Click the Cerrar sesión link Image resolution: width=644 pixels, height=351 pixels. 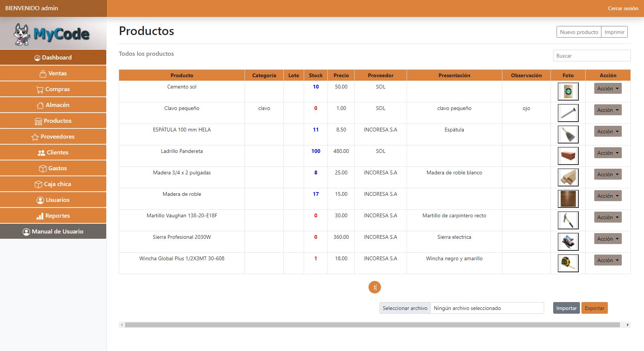point(623,8)
